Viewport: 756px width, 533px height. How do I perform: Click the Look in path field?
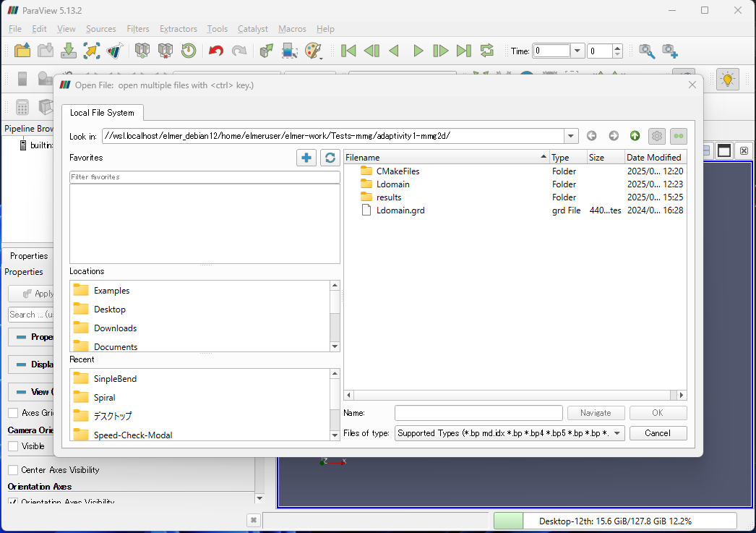pyautogui.click(x=333, y=136)
